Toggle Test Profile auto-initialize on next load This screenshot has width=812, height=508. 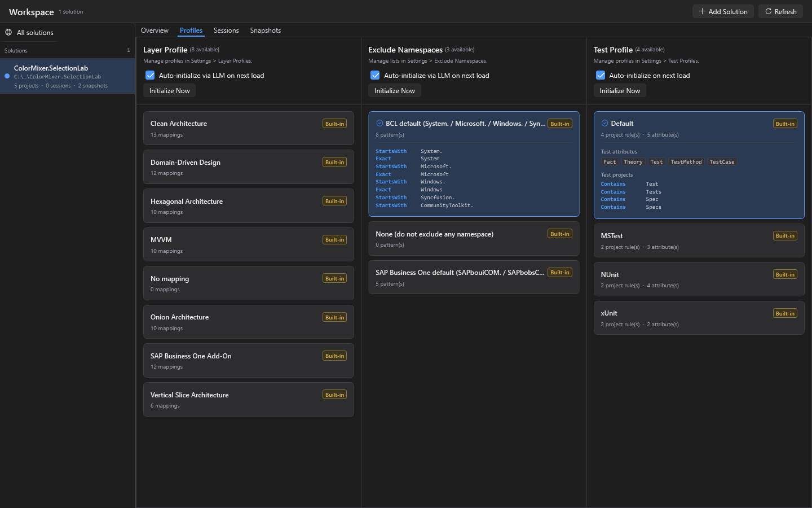[601, 75]
